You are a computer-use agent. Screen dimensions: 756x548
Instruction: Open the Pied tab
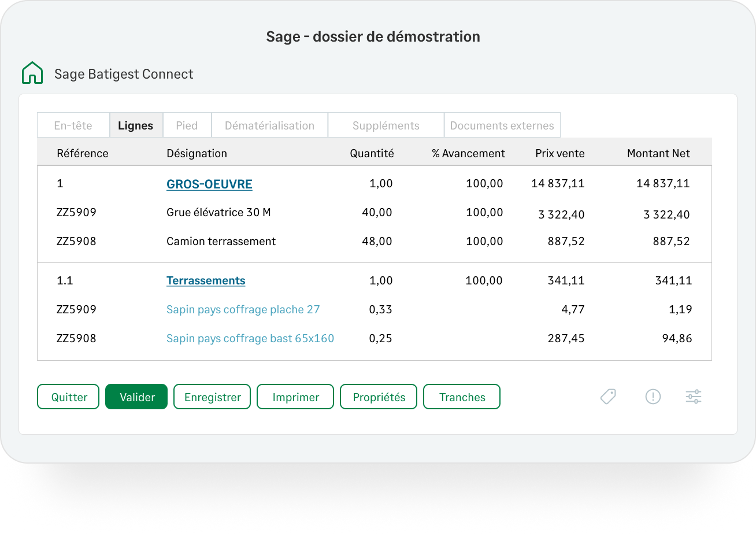tap(187, 125)
